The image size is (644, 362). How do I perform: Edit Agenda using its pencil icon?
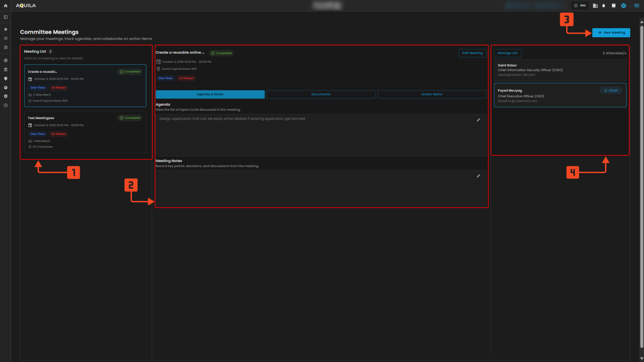click(478, 120)
